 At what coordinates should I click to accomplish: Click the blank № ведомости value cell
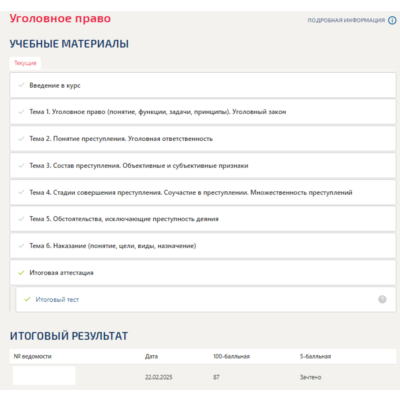click(44, 375)
